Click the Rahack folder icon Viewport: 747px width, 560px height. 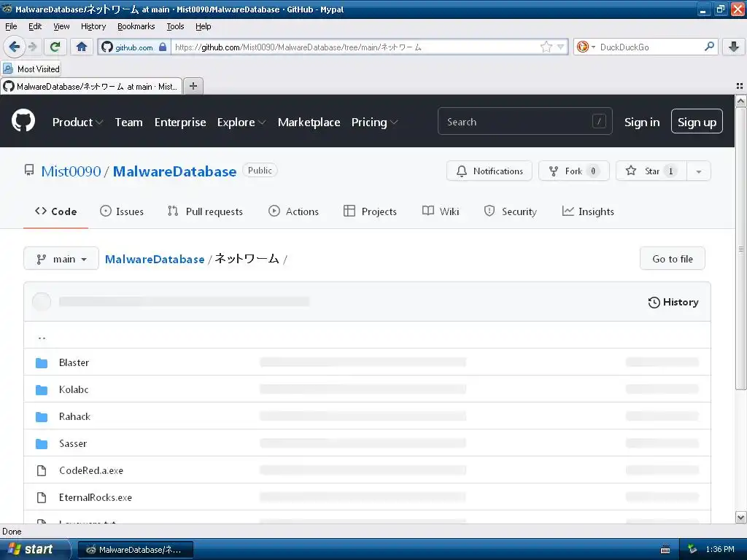[x=42, y=416]
